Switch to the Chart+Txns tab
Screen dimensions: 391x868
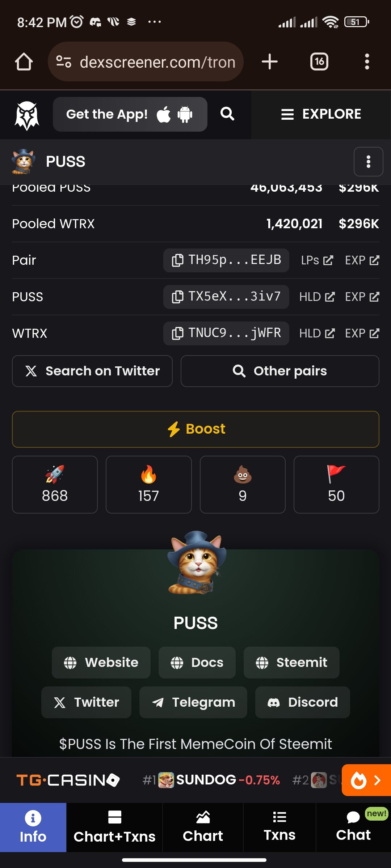click(x=114, y=827)
